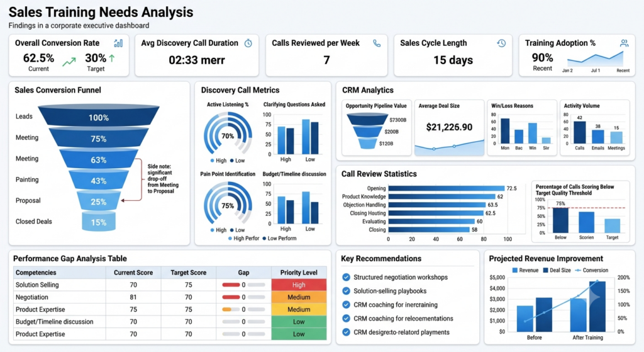Click the Negotiation row current score 81
This screenshot has height=352, width=644.
133,297
